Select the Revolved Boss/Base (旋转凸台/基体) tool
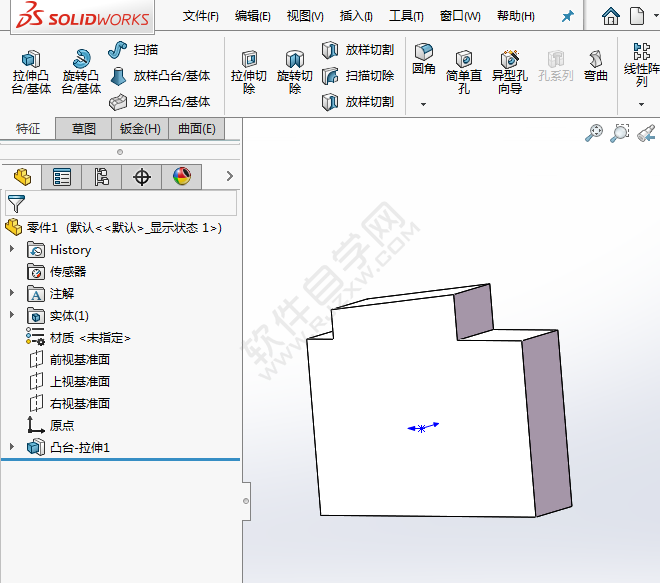660x583 pixels. (81, 72)
